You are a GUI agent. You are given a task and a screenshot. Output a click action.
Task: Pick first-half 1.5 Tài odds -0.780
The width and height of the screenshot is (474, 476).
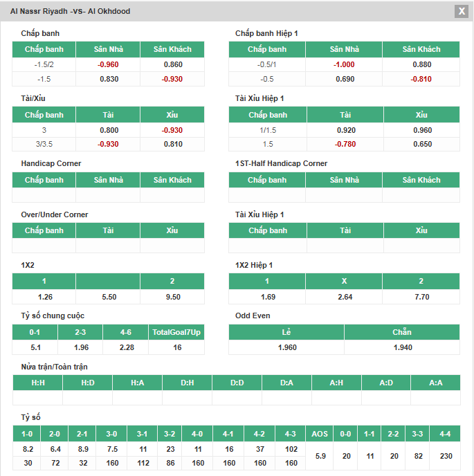click(x=344, y=144)
